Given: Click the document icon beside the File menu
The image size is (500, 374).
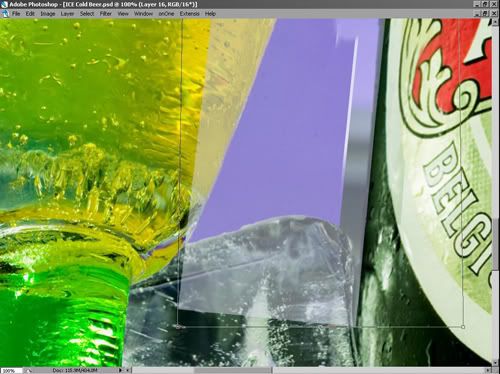Looking at the screenshot, I should tap(5, 14).
